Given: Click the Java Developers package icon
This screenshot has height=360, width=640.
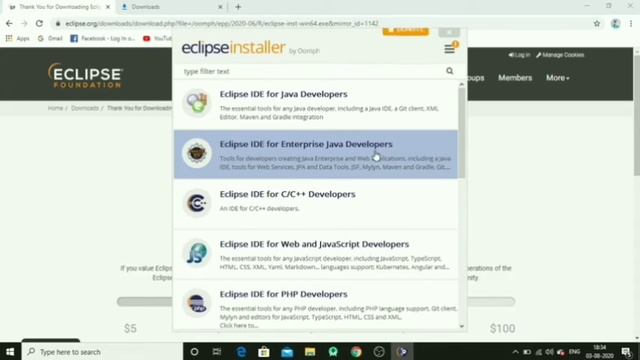Looking at the screenshot, I should tap(197, 102).
